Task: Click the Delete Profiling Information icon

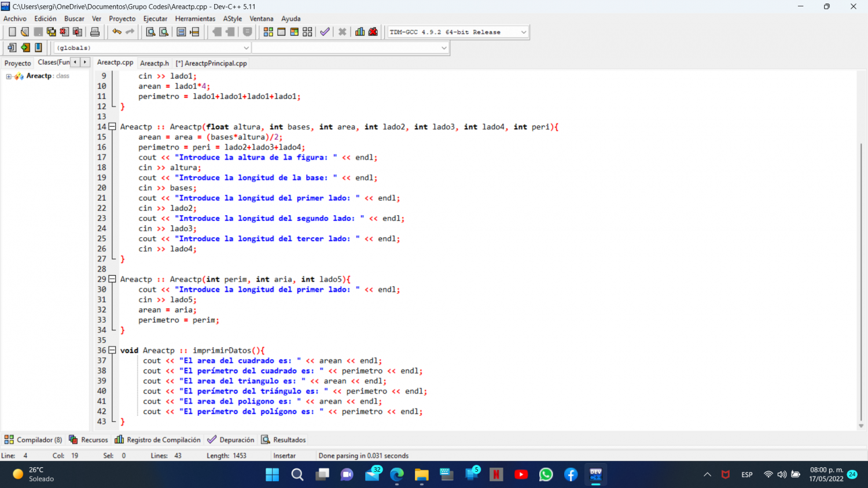Action: [373, 32]
